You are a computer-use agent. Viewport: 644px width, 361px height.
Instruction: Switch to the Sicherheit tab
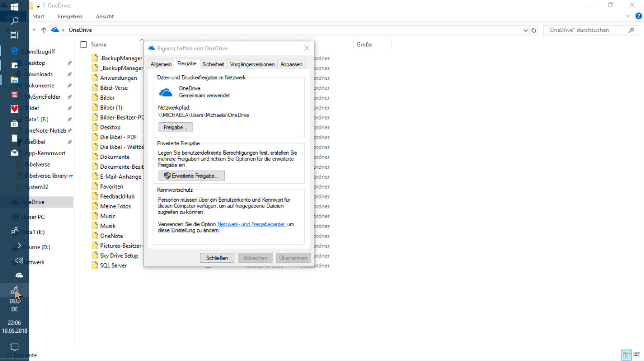point(213,64)
